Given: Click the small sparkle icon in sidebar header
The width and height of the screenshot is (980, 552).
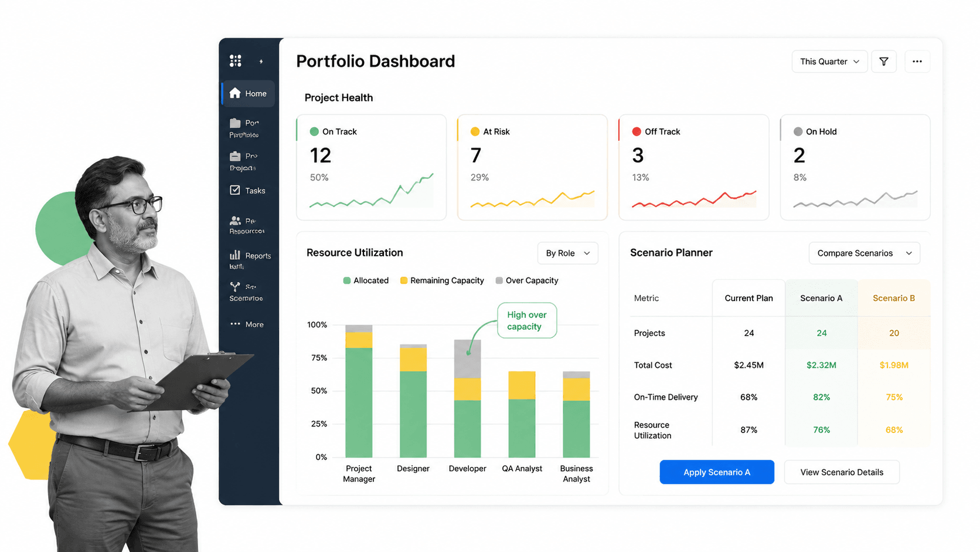Looking at the screenshot, I should pos(261,61).
